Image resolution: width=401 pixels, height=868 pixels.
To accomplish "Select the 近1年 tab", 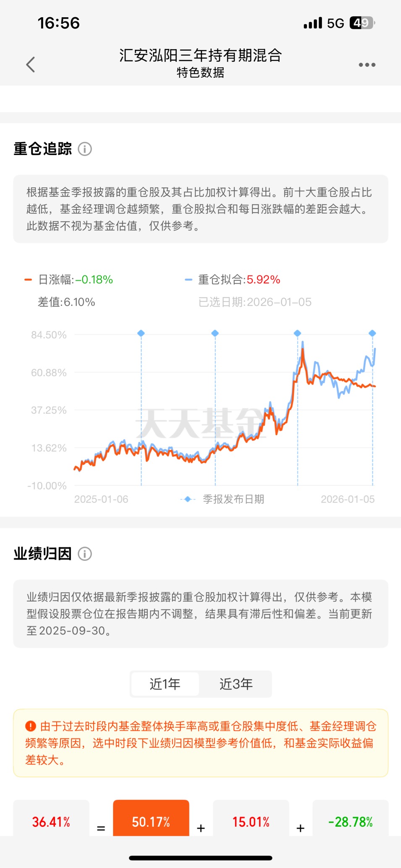I will pyautogui.click(x=165, y=684).
